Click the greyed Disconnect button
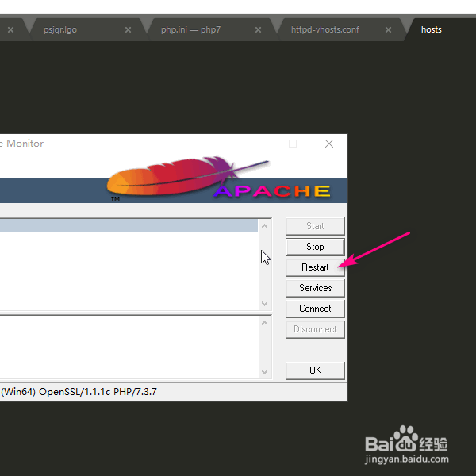 (x=315, y=329)
